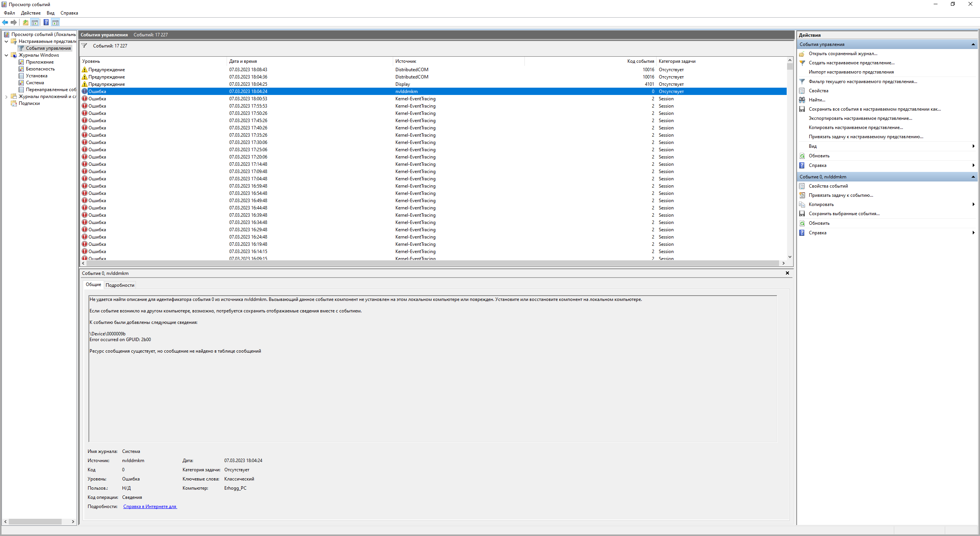Toggle Show/Hide Action Pane toolbar button
The height and width of the screenshot is (536, 980).
point(56,22)
